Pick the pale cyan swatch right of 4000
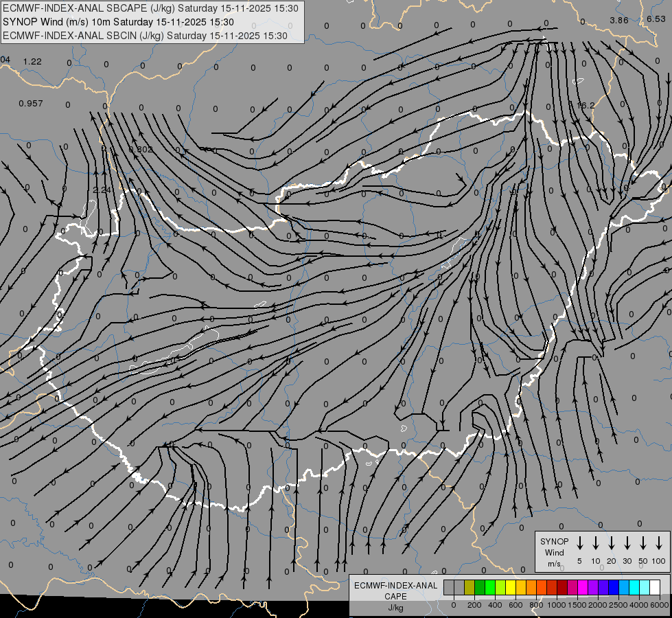This screenshot has width=672, height=618. 645,588
